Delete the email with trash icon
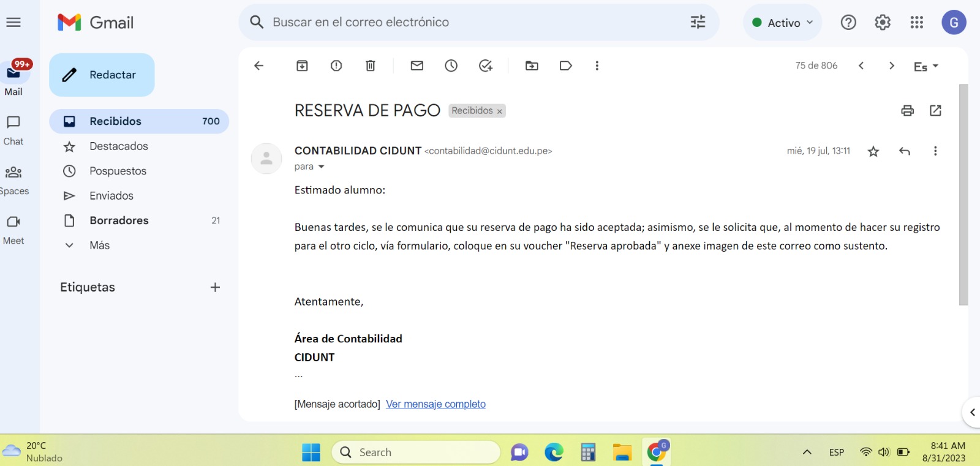The width and height of the screenshot is (980, 466). pos(371,66)
